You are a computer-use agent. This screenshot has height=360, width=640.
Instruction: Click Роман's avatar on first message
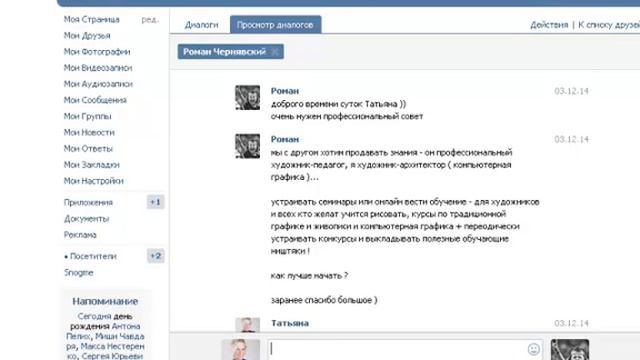point(247,98)
